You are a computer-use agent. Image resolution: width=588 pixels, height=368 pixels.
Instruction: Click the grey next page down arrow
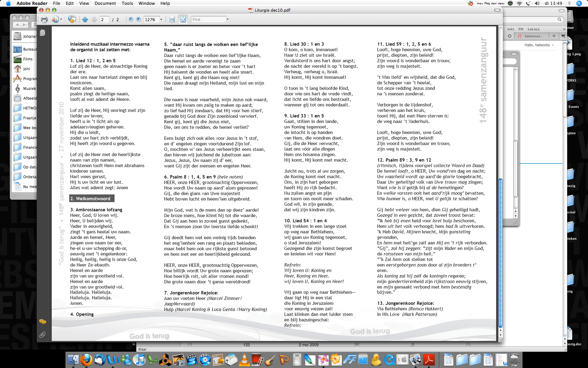(x=94, y=19)
